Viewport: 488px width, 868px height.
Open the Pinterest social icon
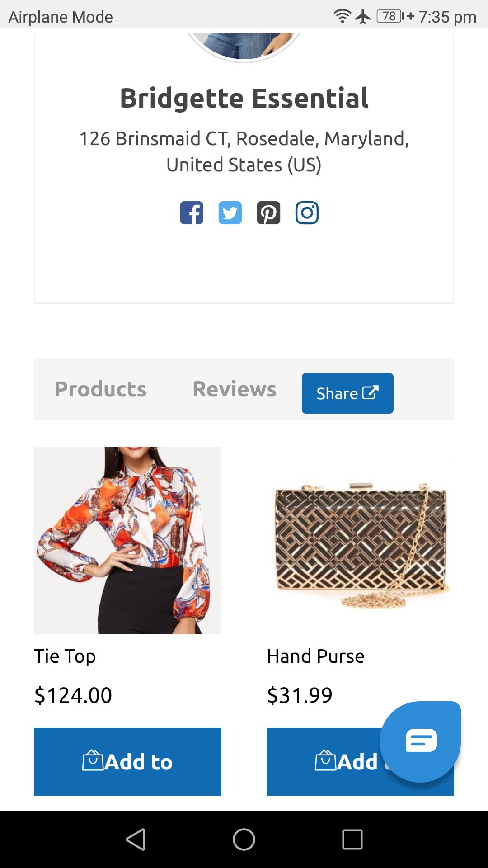click(x=268, y=212)
